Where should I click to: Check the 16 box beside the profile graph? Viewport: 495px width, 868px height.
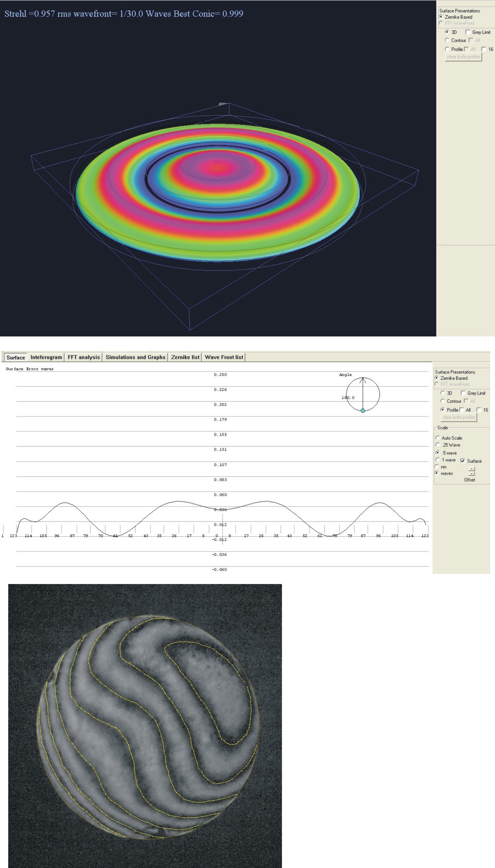tap(479, 410)
